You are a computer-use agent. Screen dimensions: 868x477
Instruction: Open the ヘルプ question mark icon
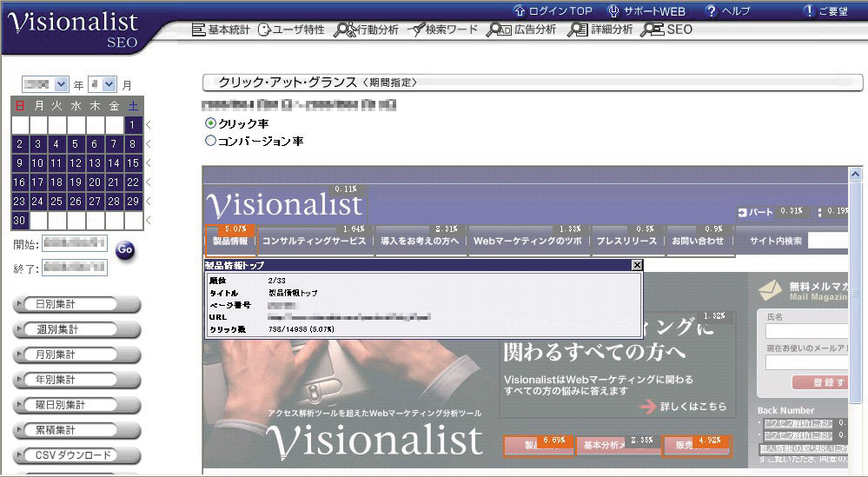(x=712, y=10)
